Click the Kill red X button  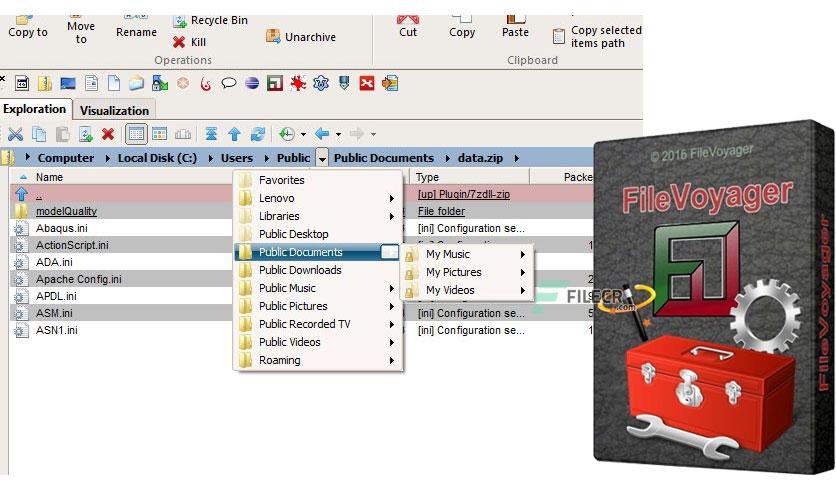(x=189, y=42)
